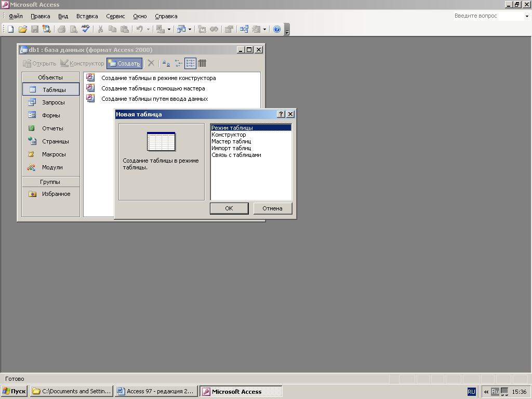Click Открыть in db1 window toolbar

39,63
